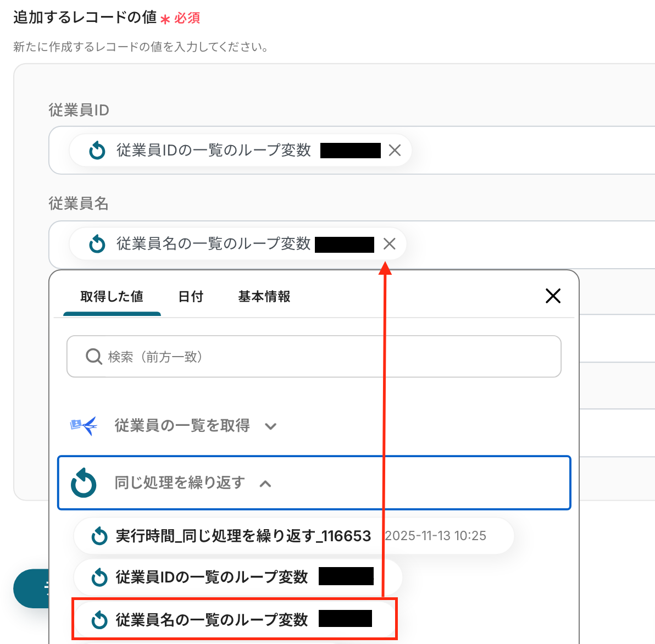655x644 pixels.
Task: Click loop icon on 従業員IDの一覧 list row
Action: 99,577
